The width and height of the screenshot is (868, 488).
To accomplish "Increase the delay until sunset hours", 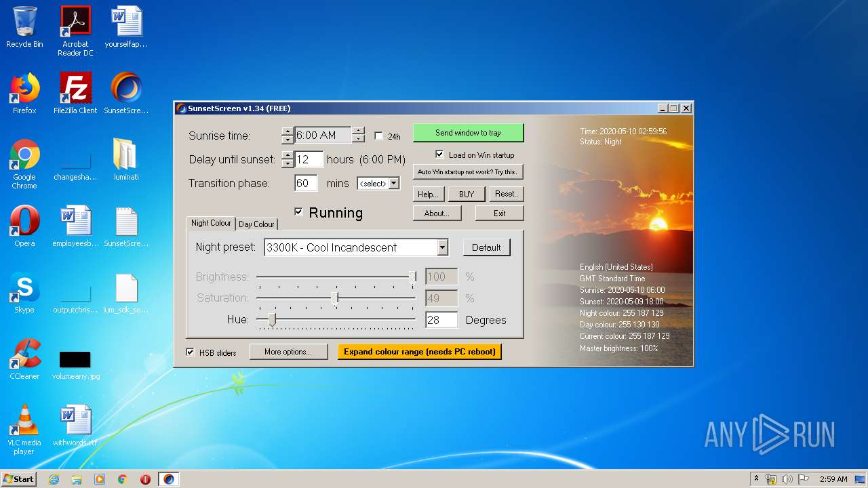I will click(x=288, y=156).
